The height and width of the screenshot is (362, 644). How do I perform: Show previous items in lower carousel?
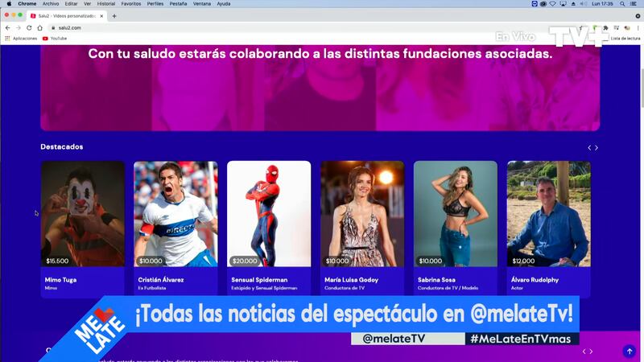pyautogui.click(x=584, y=352)
